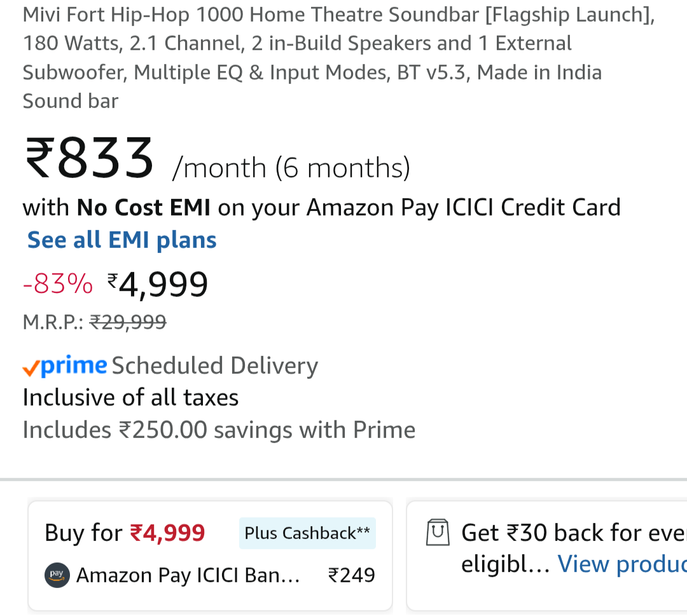Tap the Scheduled Delivery text
The height and width of the screenshot is (616, 687).
pos(214,366)
